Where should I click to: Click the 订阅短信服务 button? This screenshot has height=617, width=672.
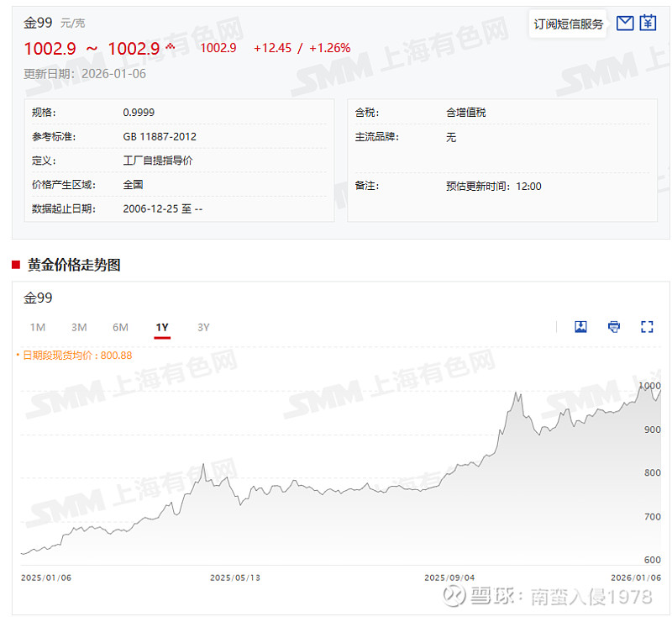568,24
